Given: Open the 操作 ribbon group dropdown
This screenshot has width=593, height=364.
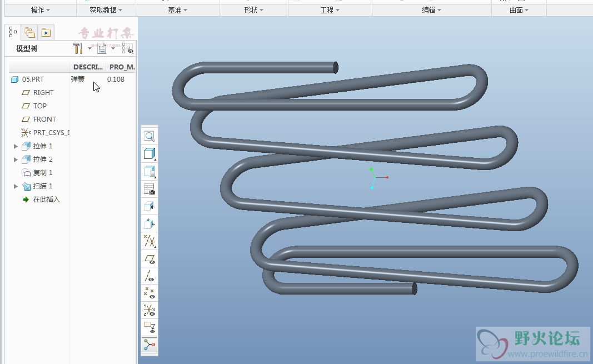Looking at the screenshot, I should coord(41,10).
